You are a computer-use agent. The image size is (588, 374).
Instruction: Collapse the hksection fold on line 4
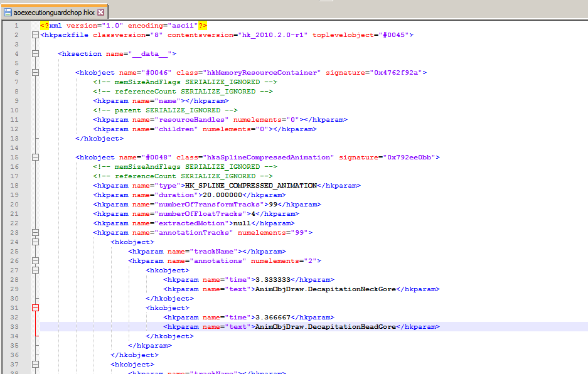click(x=35, y=53)
